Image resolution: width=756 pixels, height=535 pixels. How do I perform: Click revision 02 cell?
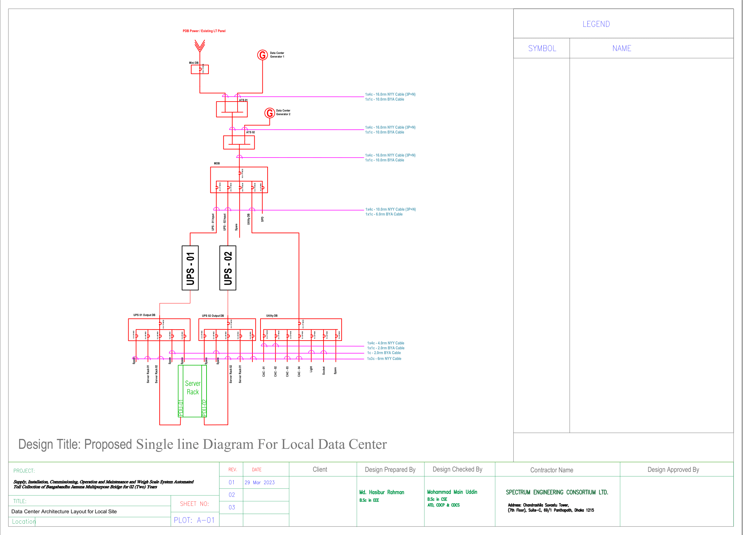click(x=232, y=495)
